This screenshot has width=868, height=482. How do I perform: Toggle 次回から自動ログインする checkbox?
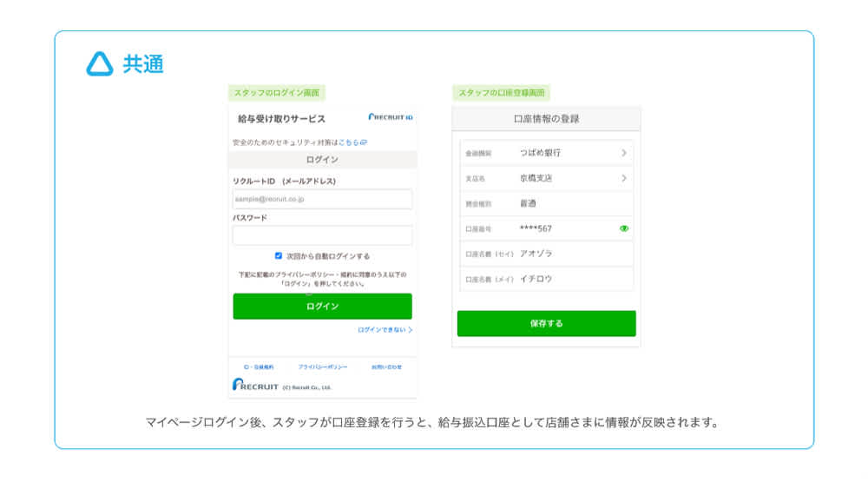point(279,256)
